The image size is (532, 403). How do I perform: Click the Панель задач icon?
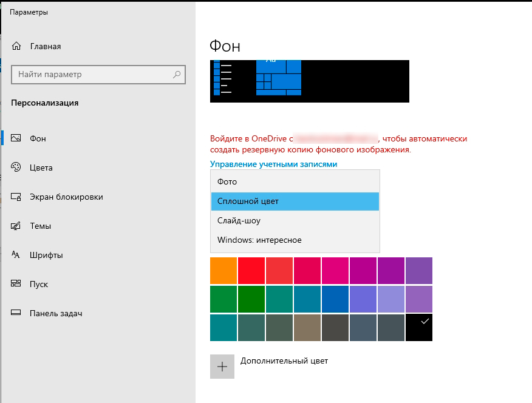(x=16, y=313)
